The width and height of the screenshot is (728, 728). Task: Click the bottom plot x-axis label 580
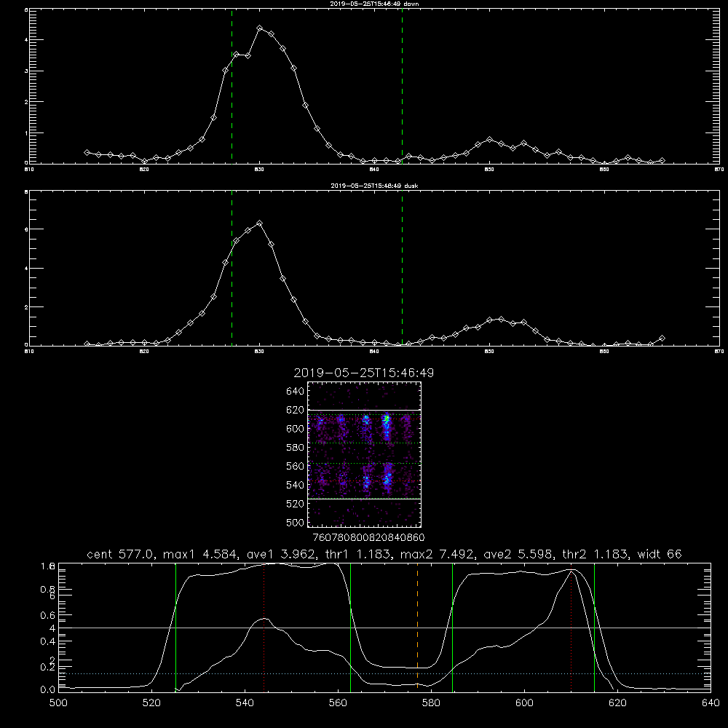(431, 703)
